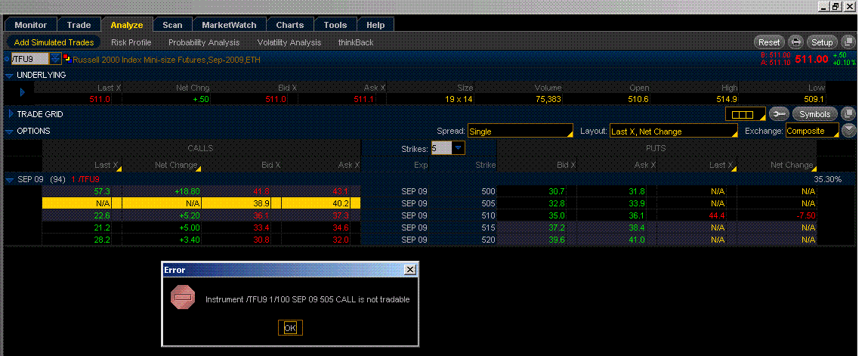Open the puts Last X column menu
The height and width of the screenshot is (356, 868).
click(734, 169)
